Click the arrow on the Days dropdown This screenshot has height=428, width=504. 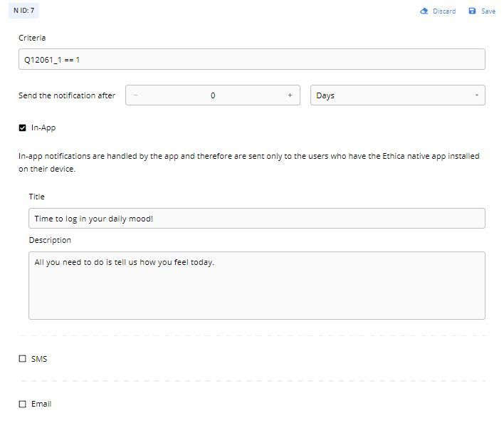click(x=476, y=95)
